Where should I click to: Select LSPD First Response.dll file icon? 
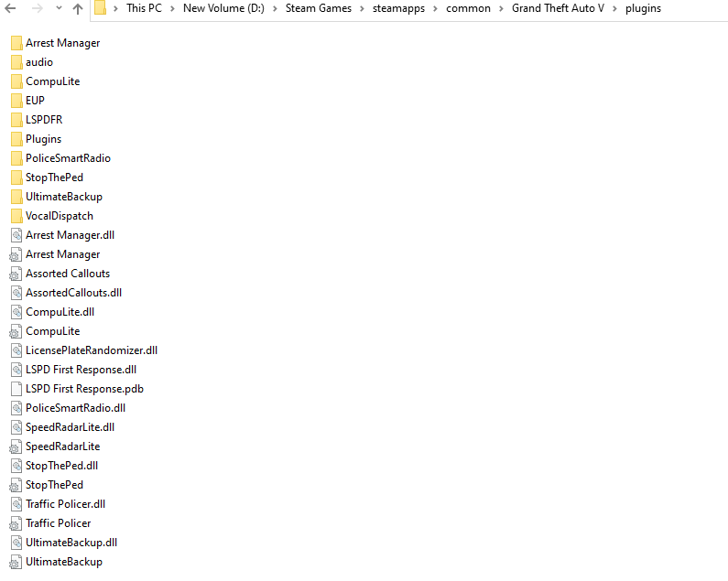pyautogui.click(x=16, y=370)
